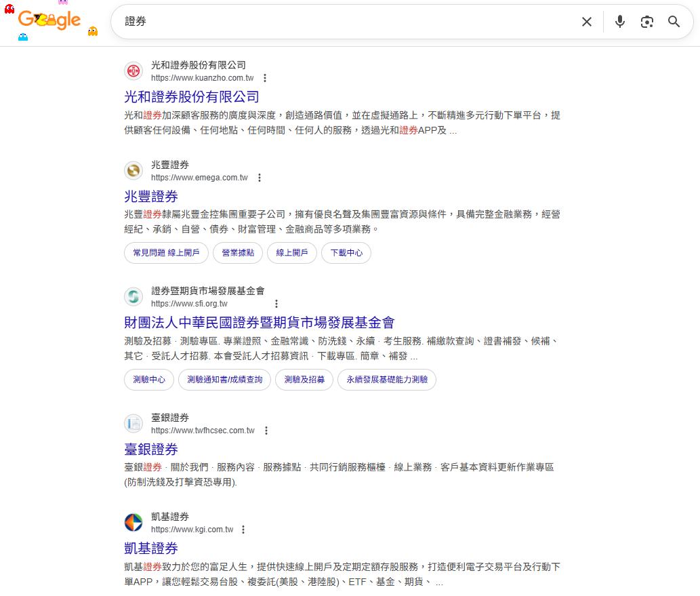Screen dimensions: 700x596
Task: Click the 凱基證券 colorful site favicon
Action: coord(133,522)
